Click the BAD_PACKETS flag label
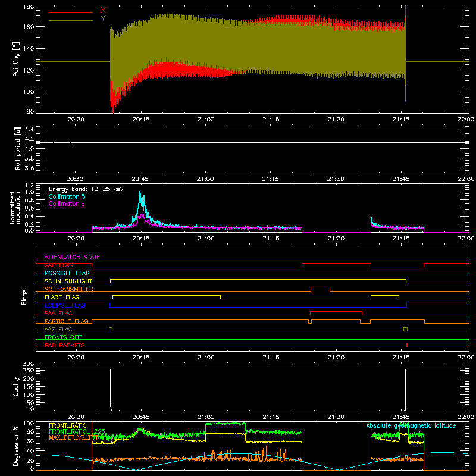 (x=65, y=345)
